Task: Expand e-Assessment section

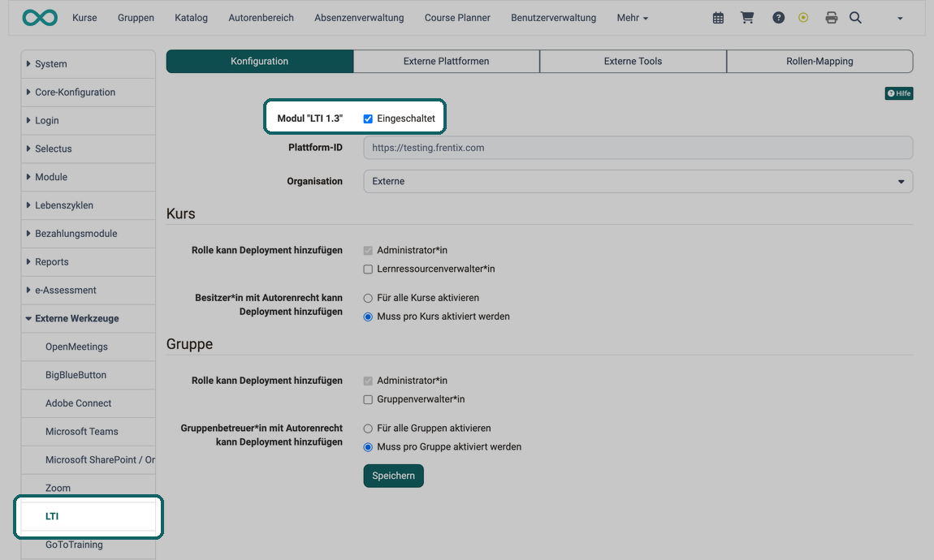Action: (x=89, y=290)
